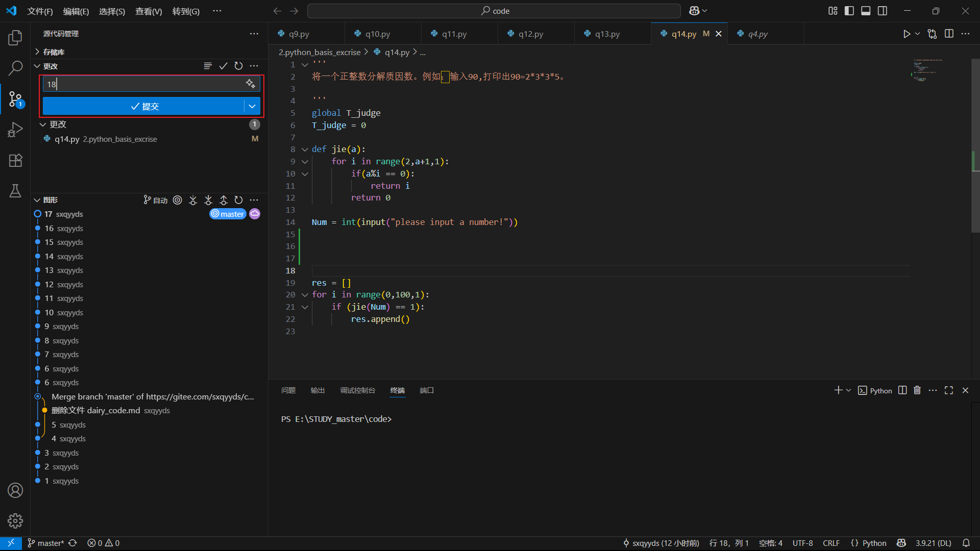Refresh changes in source control header
980x551 pixels.
(238, 66)
